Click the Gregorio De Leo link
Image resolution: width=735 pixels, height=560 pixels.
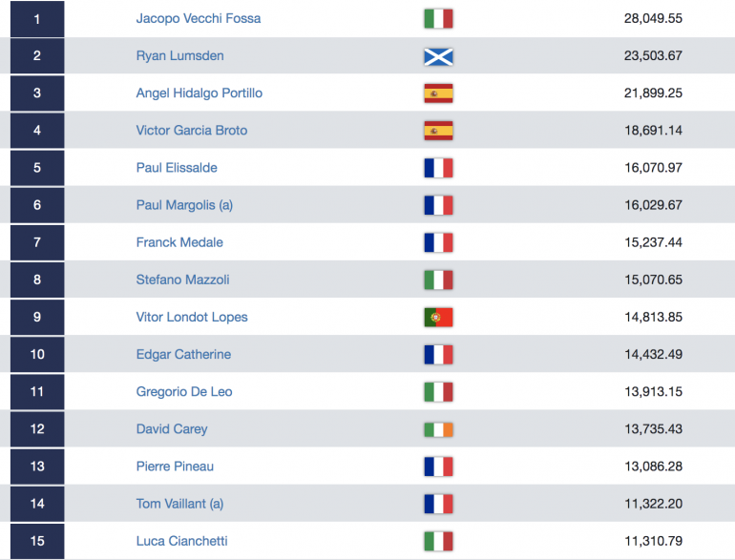[184, 392]
